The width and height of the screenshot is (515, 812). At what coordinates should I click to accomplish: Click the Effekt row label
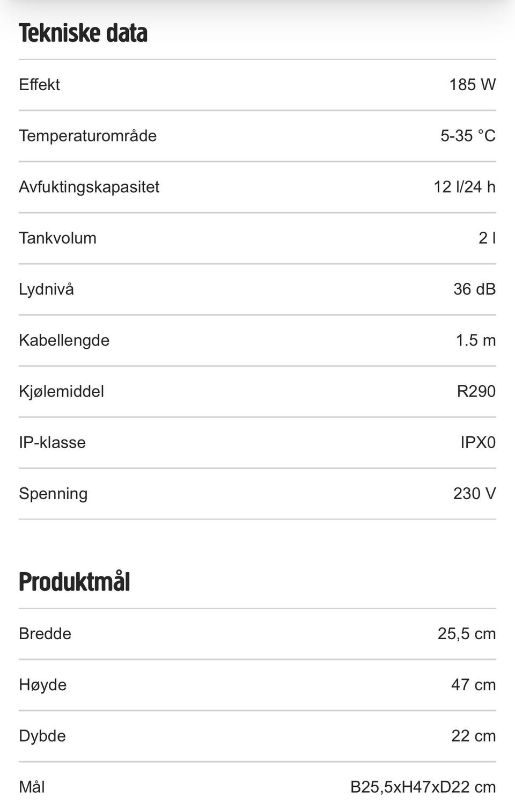click(39, 85)
